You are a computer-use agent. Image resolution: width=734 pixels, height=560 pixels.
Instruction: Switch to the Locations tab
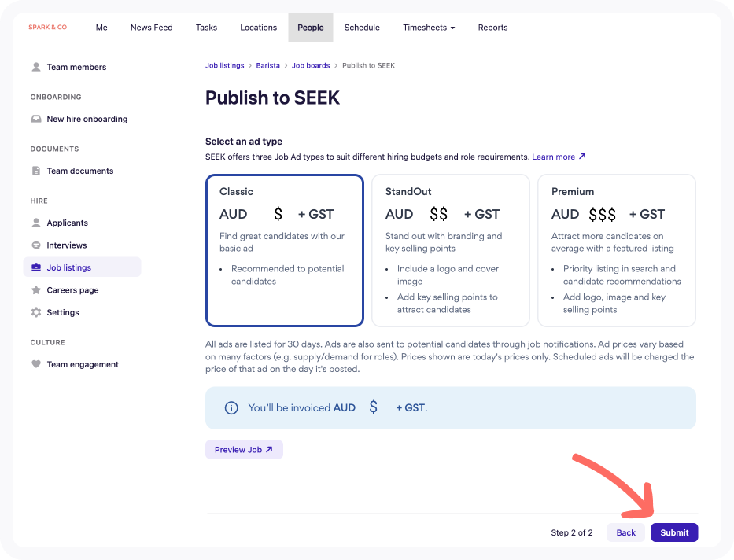[x=258, y=27]
